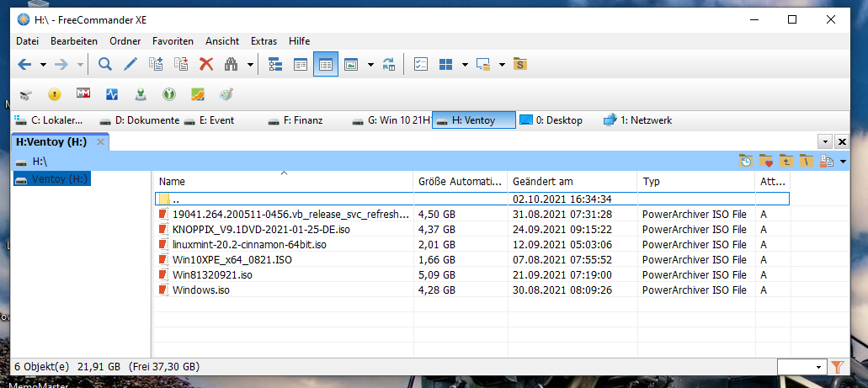The image size is (868, 388).
Task: Select Ventoy (H:) in the tree
Action: coord(51,178)
